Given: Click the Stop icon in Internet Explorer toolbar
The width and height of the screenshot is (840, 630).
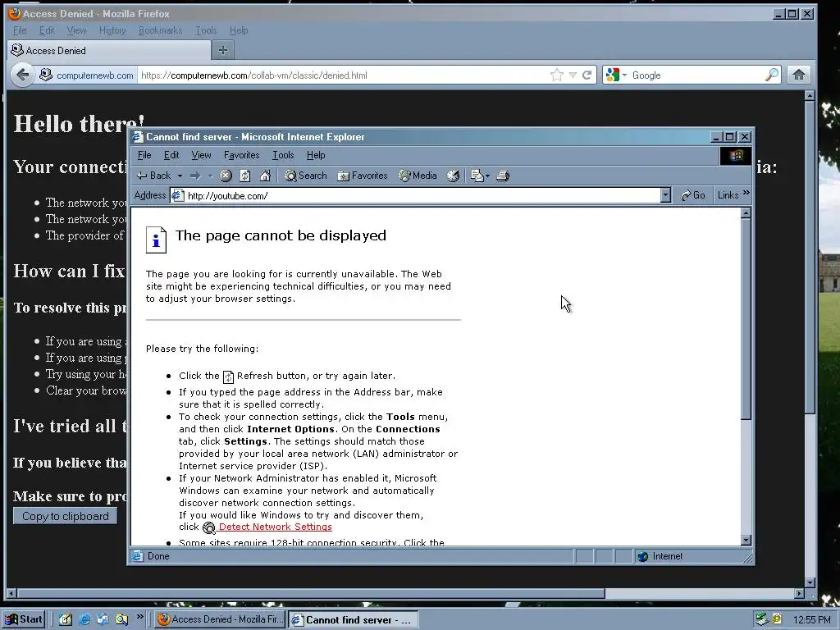Looking at the screenshot, I should [x=226, y=176].
